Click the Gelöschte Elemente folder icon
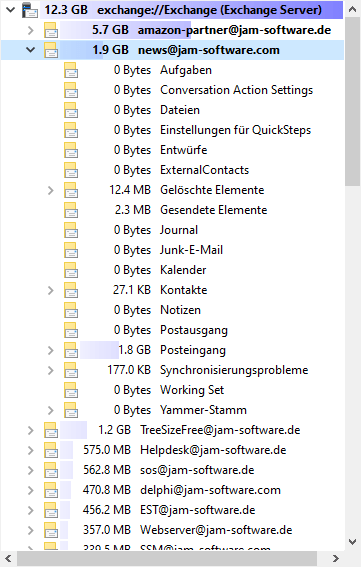Screen dimensions: 361x567 click(x=71, y=190)
